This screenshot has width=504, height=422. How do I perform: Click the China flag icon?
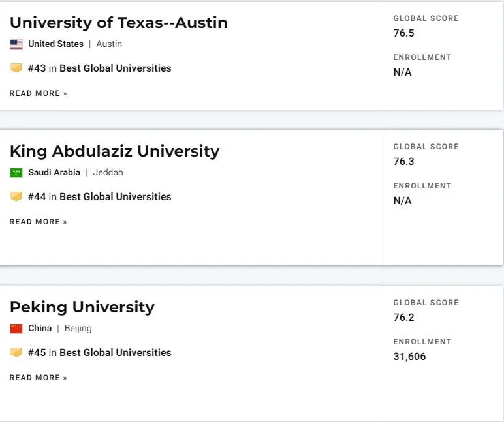click(x=16, y=329)
